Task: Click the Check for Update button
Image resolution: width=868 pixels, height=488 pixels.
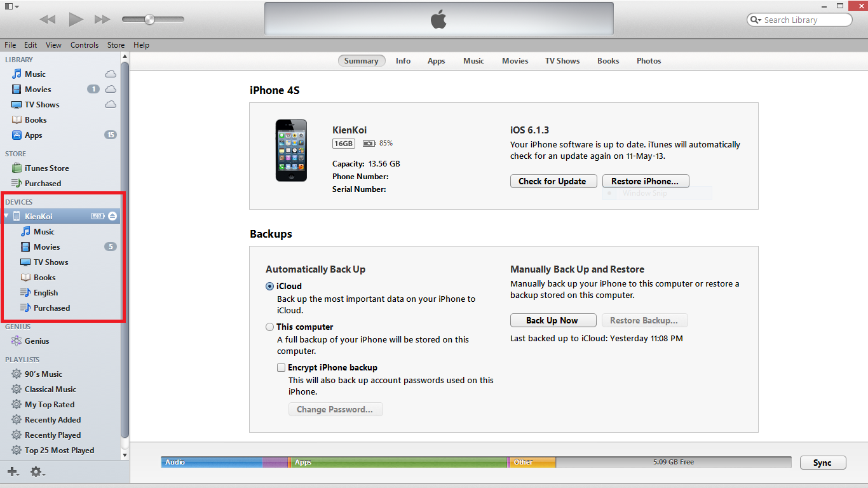Action: point(552,181)
